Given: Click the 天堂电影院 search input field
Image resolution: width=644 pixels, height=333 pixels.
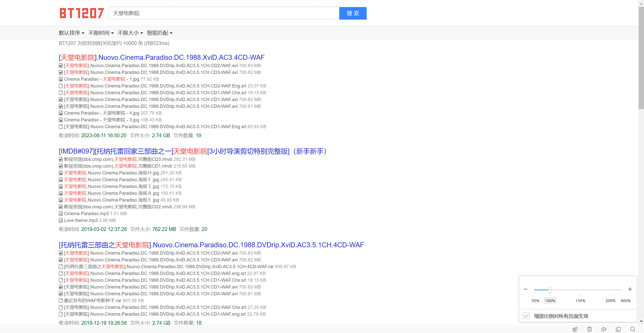Looking at the screenshot, I should pos(223,13).
